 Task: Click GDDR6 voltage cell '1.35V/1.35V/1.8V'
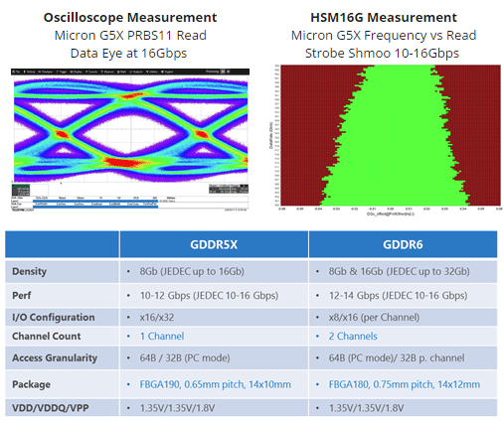coord(403,407)
